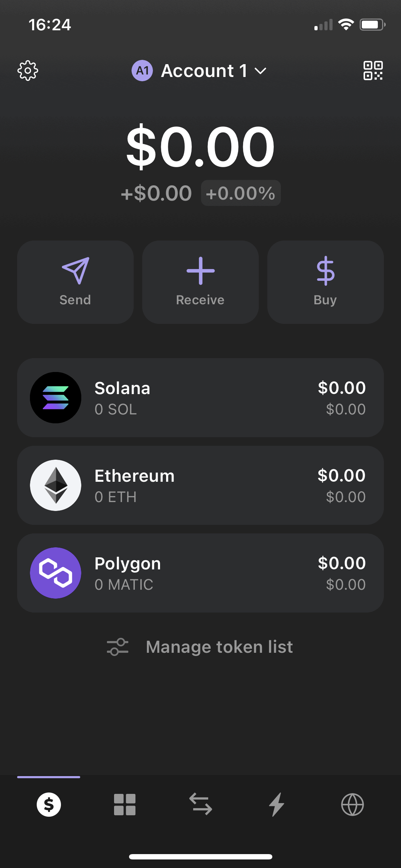Tap the Ethereum token logo
This screenshot has width=401, height=868.
click(x=56, y=485)
